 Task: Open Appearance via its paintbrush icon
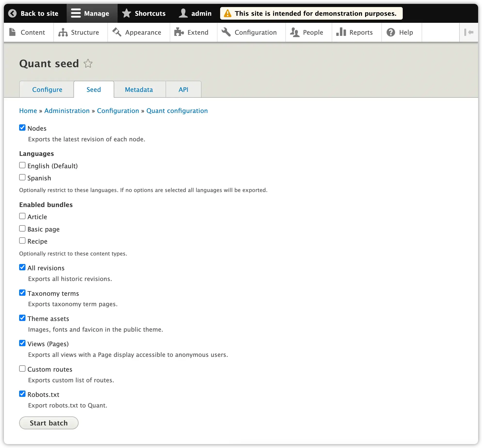[117, 32]
